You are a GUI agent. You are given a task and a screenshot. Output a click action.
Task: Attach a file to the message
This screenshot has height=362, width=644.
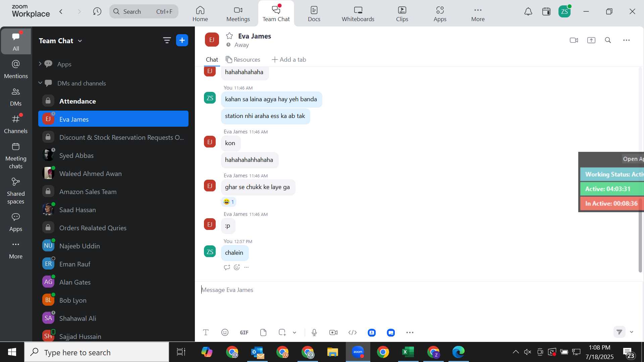(263, 333)
